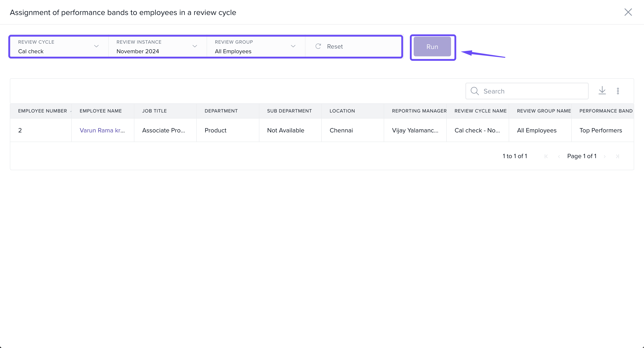Sort by the Performance Band column header
The height and width of the screenshot is (348, 644).
point(606,111)
